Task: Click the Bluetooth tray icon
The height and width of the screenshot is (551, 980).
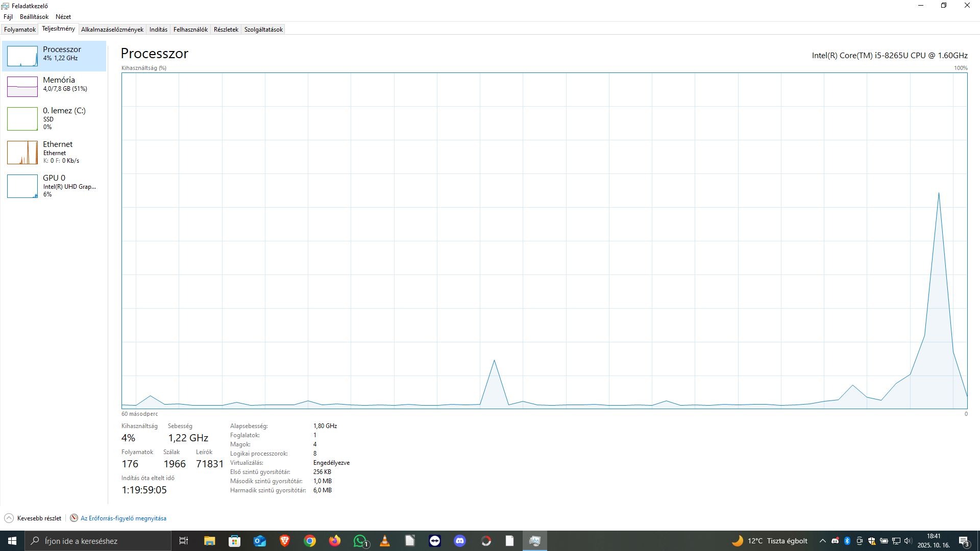Action: [x=847, y=541]
